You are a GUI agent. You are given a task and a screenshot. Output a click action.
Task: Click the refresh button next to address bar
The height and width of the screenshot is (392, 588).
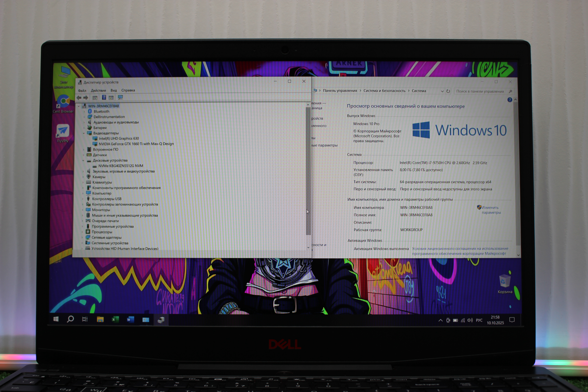(x=448, y=91)
